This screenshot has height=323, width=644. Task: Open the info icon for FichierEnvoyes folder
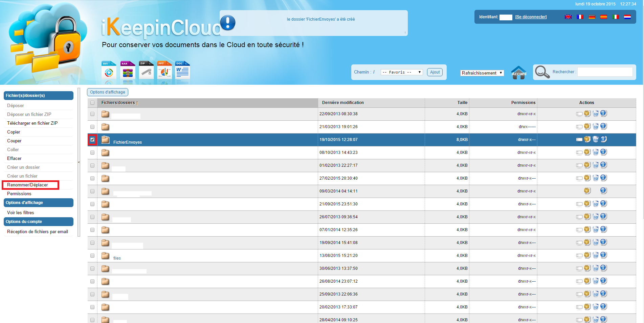point(604,139)
